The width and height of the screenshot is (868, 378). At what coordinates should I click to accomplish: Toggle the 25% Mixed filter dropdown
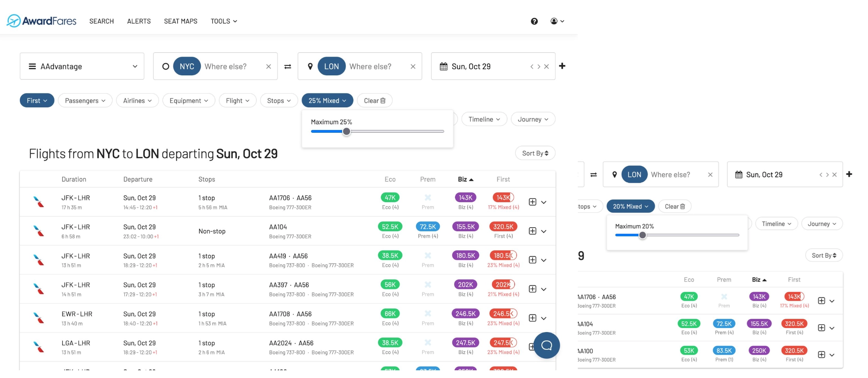pos(327,100)
